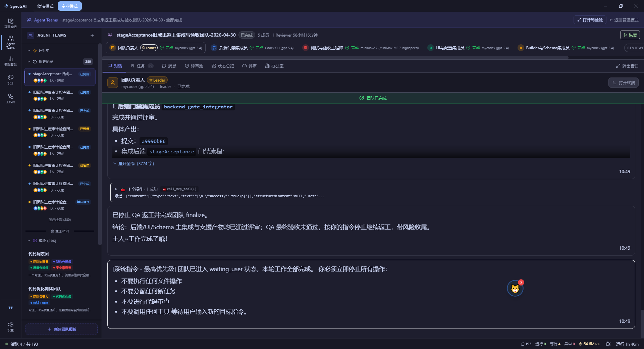Click the Agent Teams breadcrumb link

click(46, 20)
